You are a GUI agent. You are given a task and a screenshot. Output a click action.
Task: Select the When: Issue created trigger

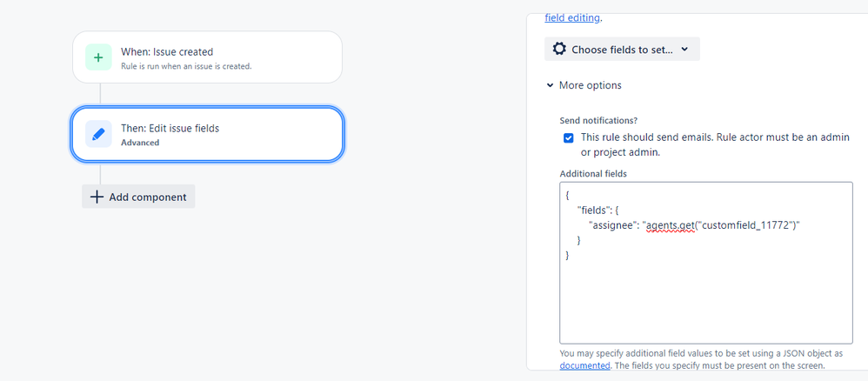point(208,57)
